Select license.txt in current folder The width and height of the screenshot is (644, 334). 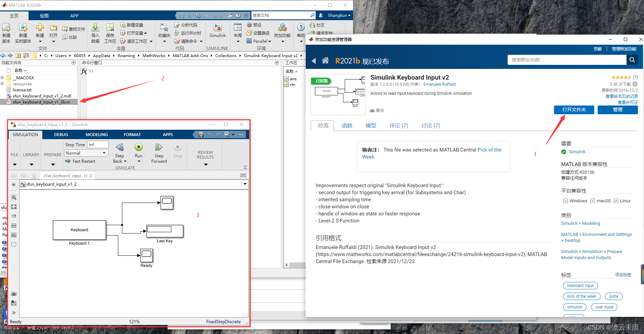click(x=22, y=90)
